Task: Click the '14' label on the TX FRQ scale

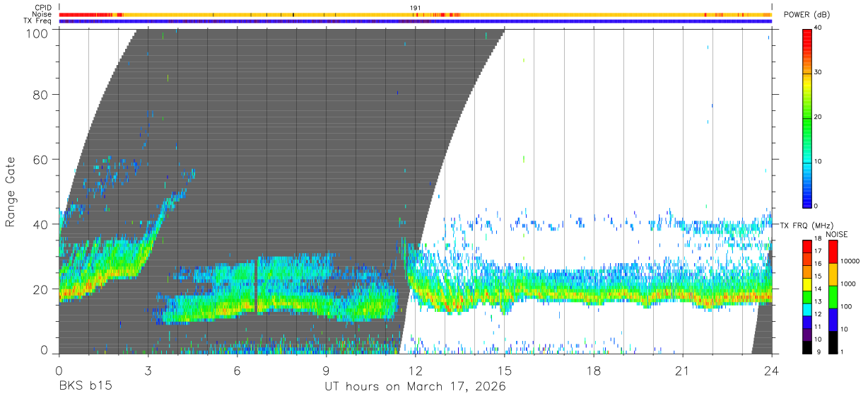Action: 819,289
